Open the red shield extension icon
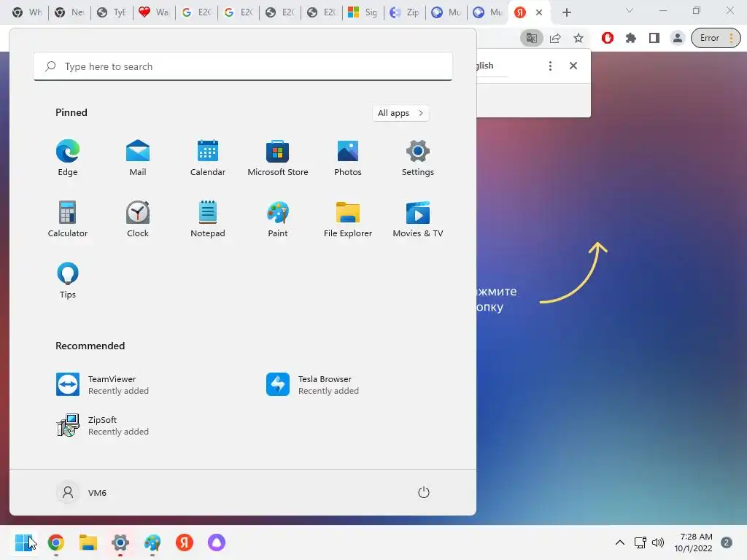 [608, 38]
